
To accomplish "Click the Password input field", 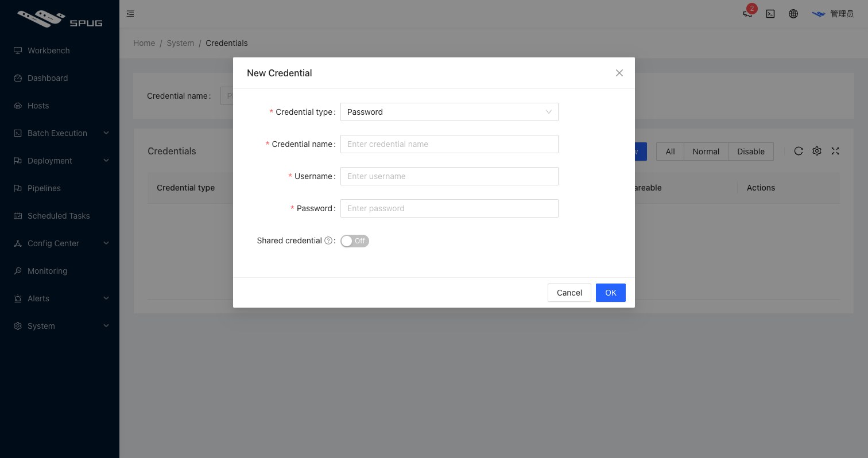I will pos(449,208).
